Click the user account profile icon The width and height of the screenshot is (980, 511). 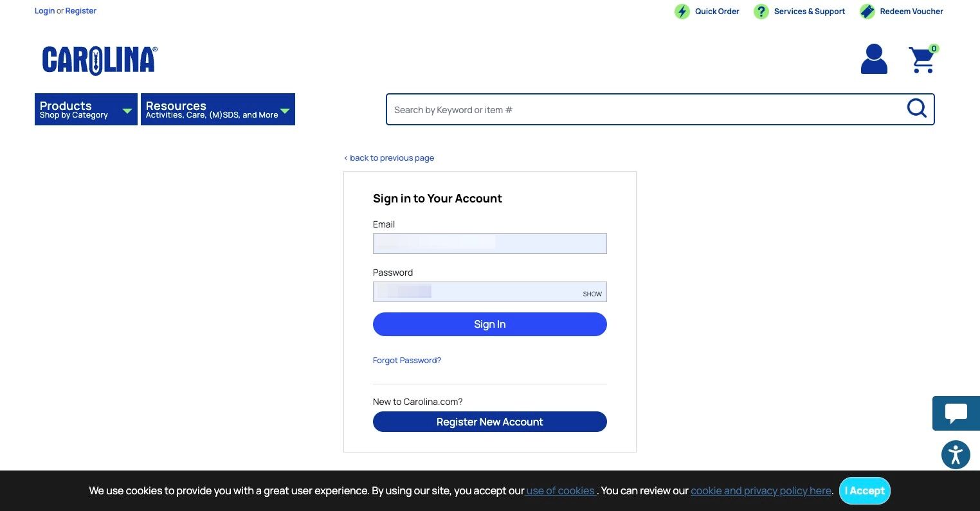tap(874, 59)
